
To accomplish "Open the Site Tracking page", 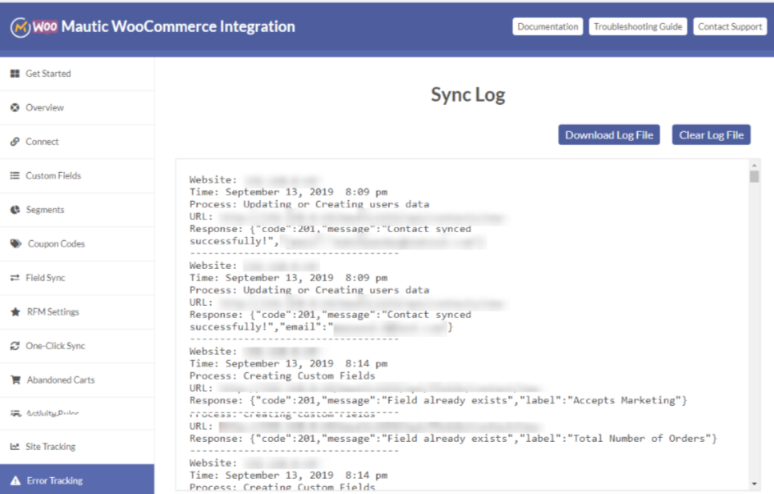I will coord(77,447).
